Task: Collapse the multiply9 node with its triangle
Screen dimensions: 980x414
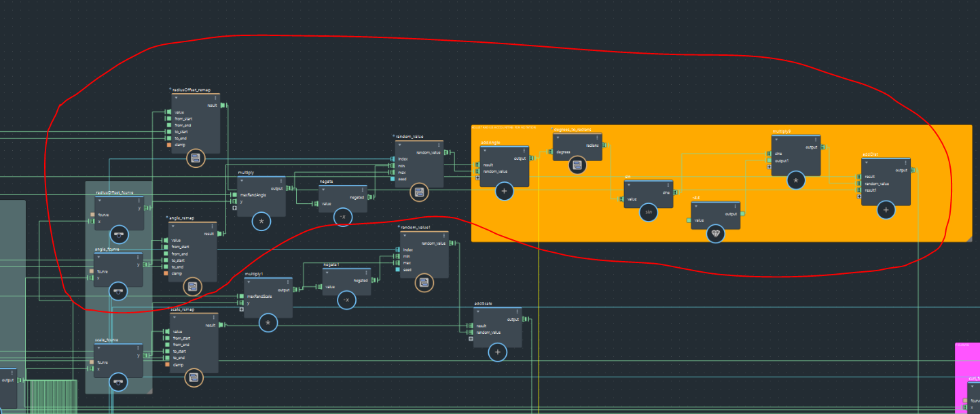Action: point(778,139)
